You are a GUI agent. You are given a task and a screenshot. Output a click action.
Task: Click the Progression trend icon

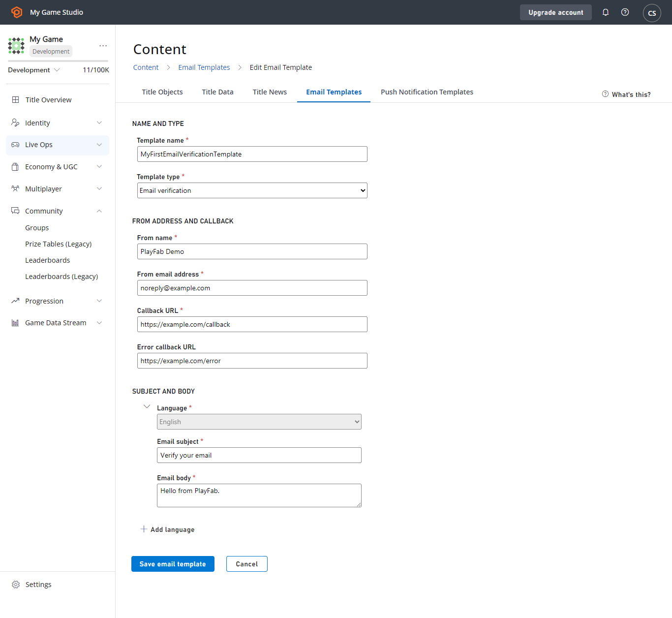tap(15, 301)
